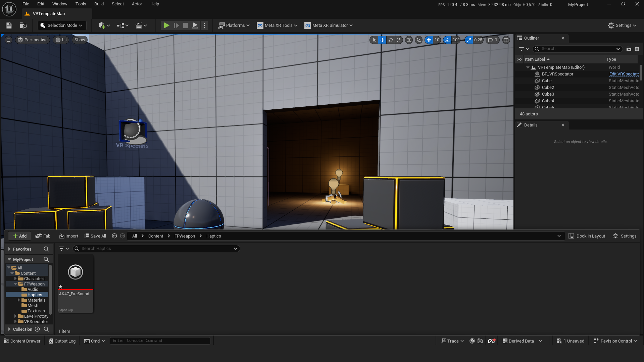Click the Edit VRSpectator link
This screenshot has width=644, height=362.
point(624,74)
